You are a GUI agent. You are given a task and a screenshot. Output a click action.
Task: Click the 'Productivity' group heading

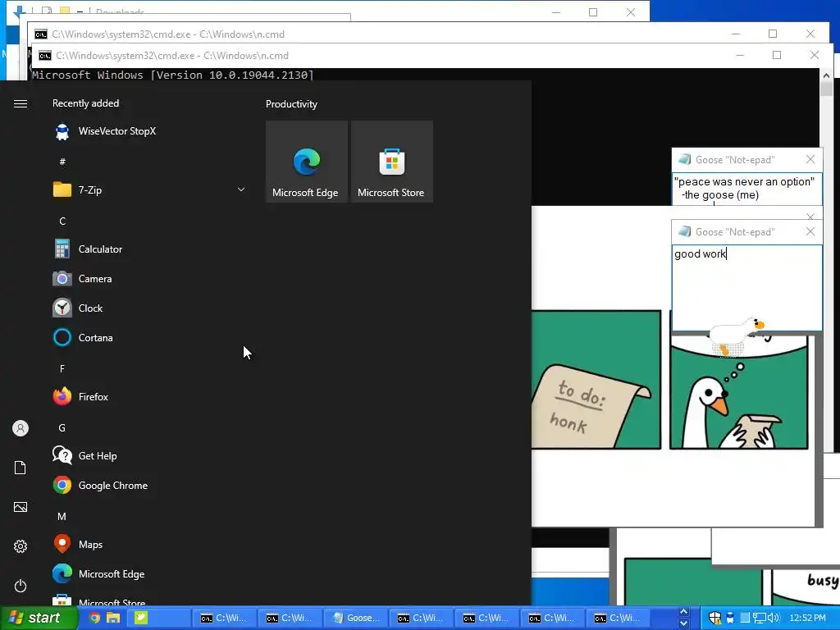[291, 104]
